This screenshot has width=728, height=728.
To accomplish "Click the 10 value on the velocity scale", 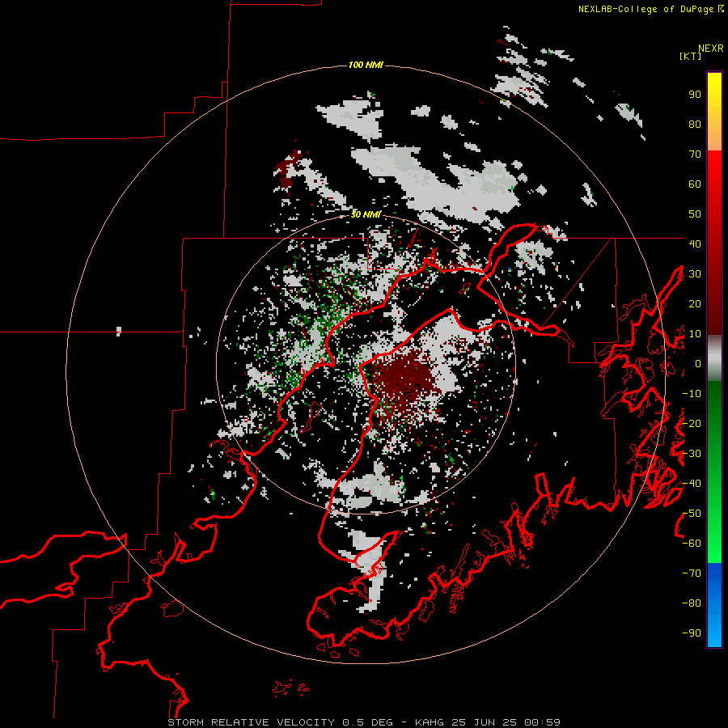I will click(x=695, y=334).
